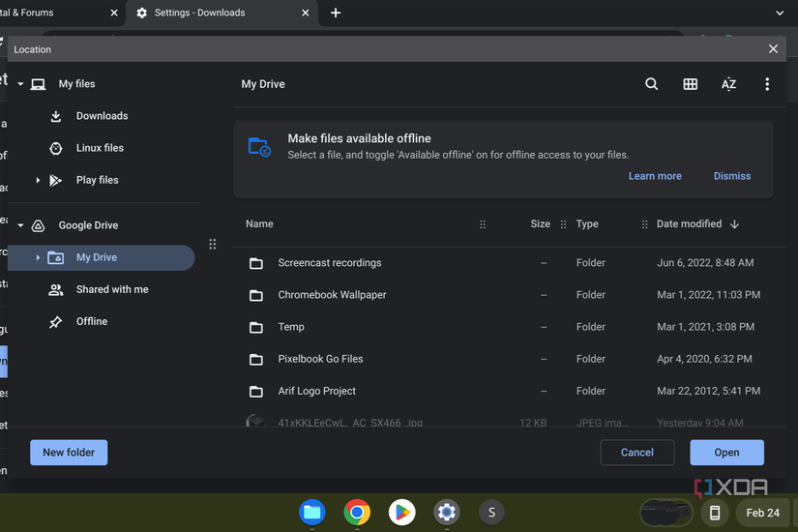Sort by the Date modified column header

(689, 224)
